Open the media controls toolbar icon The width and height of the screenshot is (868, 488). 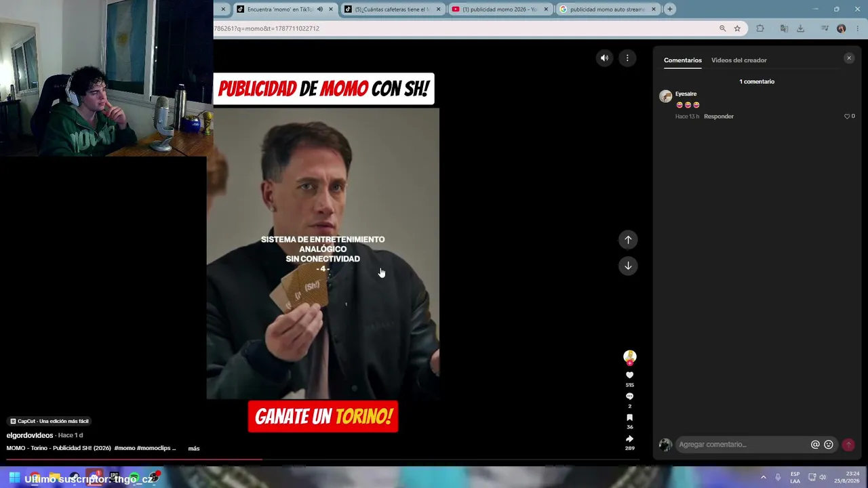(825, 28)
